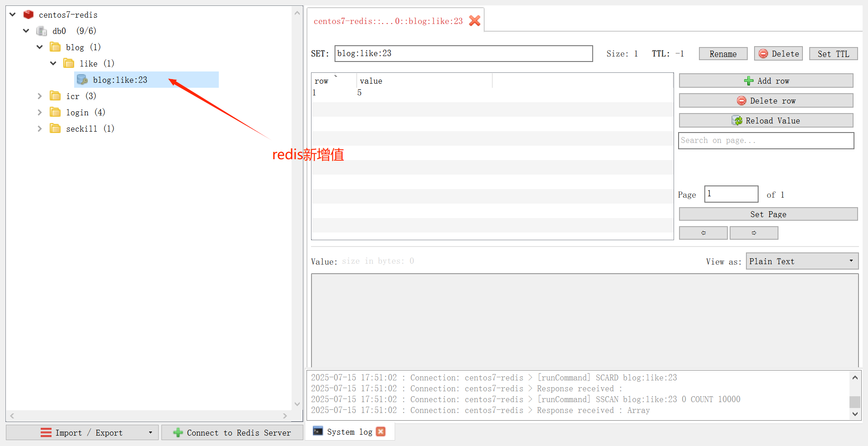Click the Search on page field
Viewport: 868px width, 446px height.
click(x=766, y=140)
